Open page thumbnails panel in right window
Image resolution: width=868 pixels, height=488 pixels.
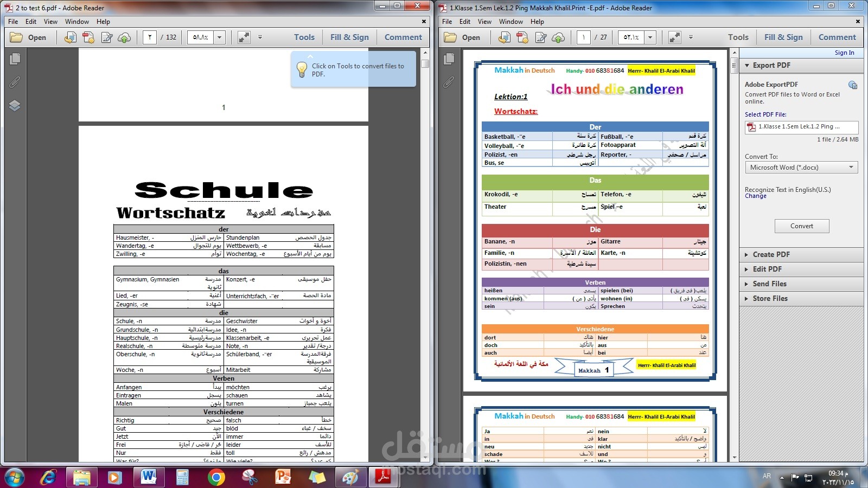point(449,59)
